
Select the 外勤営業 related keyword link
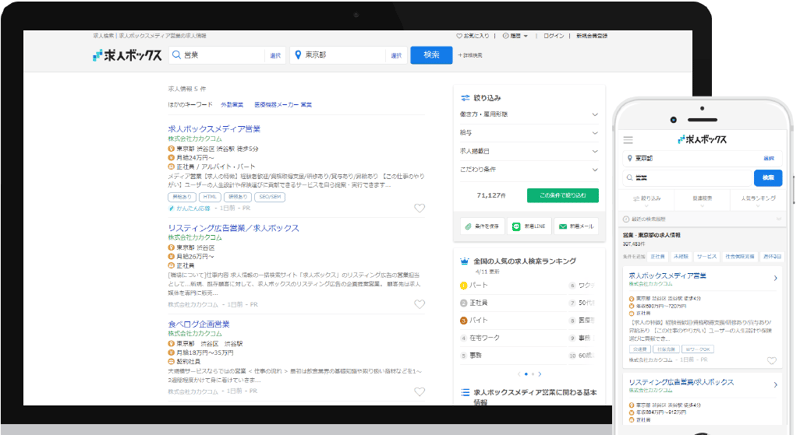pyautogui.click(x=232, y=105)
